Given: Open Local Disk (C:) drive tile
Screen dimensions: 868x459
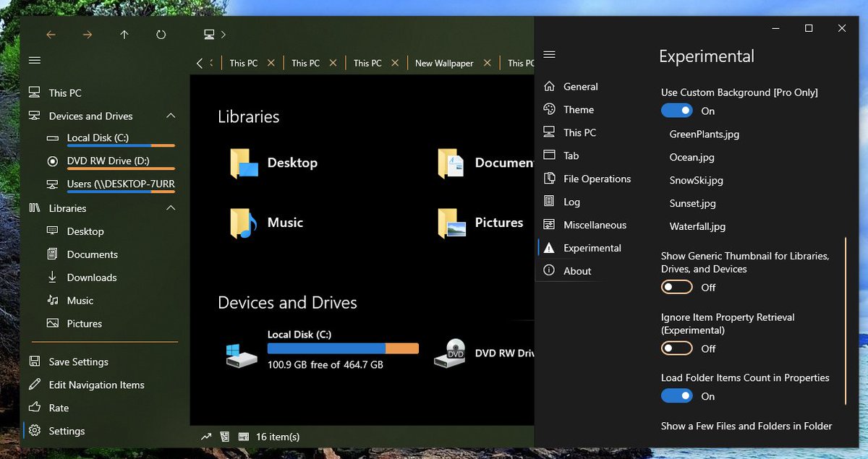Looking at the screenshot, I should (x=322, y=350).
